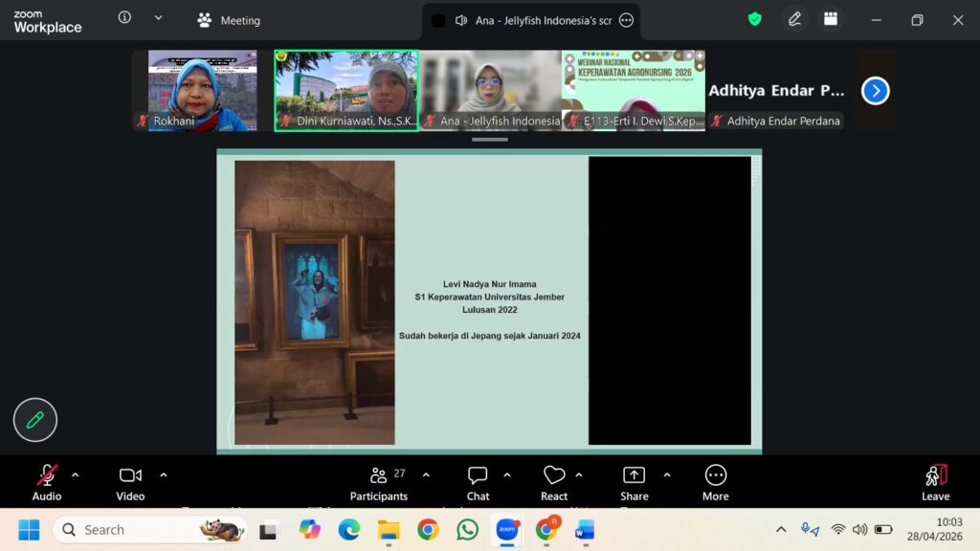The width and height of the screenshot is (980, 551).
Task: Open the React emoji menu
Action: click(x=554, y=482)
